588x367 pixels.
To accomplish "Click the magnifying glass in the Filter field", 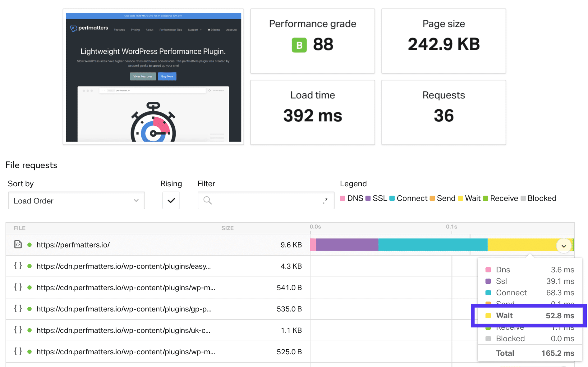I will coord(207,200).
